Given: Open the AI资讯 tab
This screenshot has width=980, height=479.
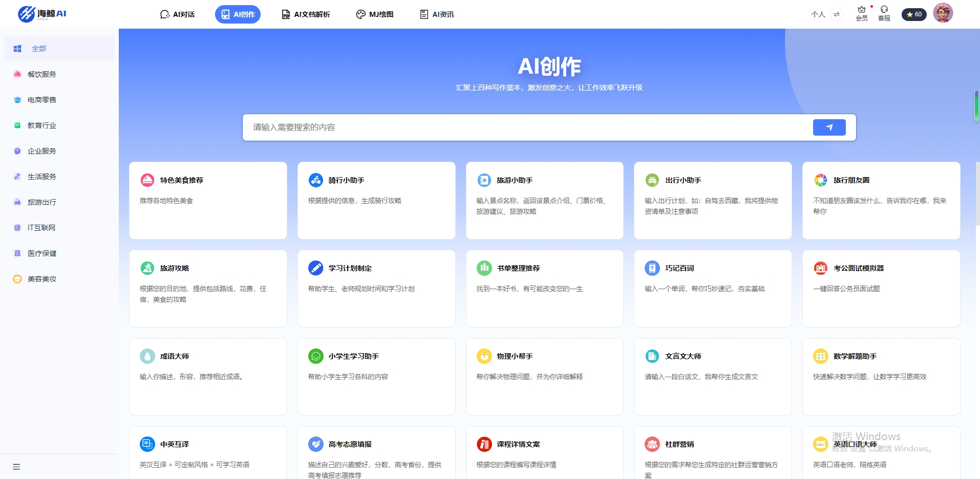Looking at the screenshot, I should tap(437, 14).
